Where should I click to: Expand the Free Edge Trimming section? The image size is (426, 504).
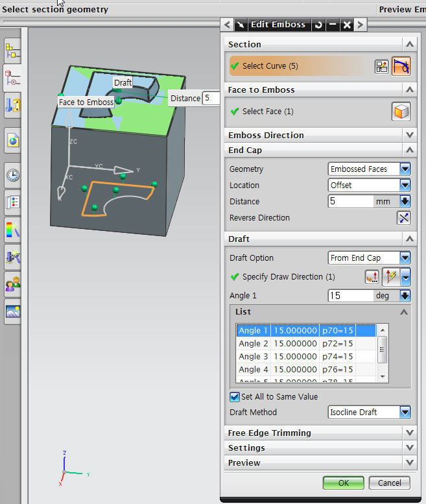(408, 433)
